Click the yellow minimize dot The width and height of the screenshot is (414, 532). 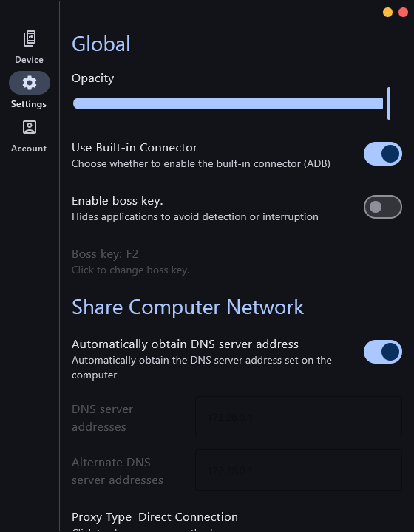click(x=387, y=13)
